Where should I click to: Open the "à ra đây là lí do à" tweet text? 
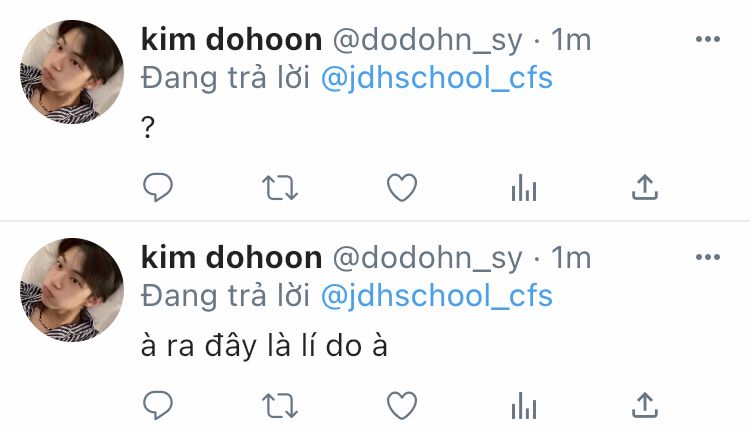pyautogui.click(x=264, y=345)
